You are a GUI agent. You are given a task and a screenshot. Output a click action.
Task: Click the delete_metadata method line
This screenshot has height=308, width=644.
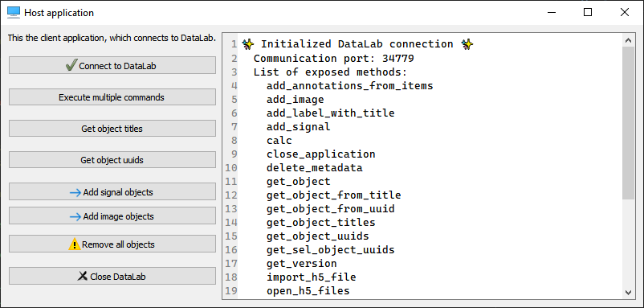(314, 168)
